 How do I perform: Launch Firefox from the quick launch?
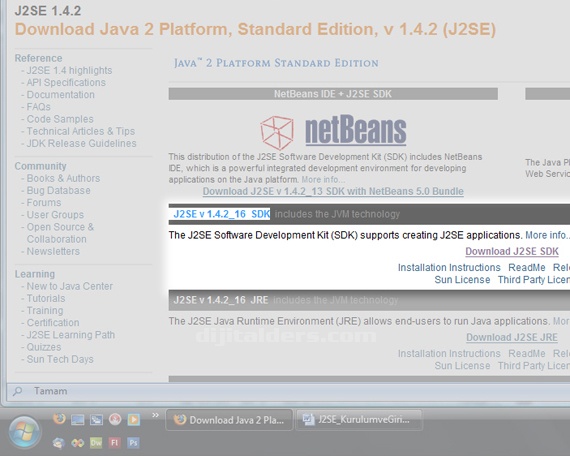tap(59, 419)
